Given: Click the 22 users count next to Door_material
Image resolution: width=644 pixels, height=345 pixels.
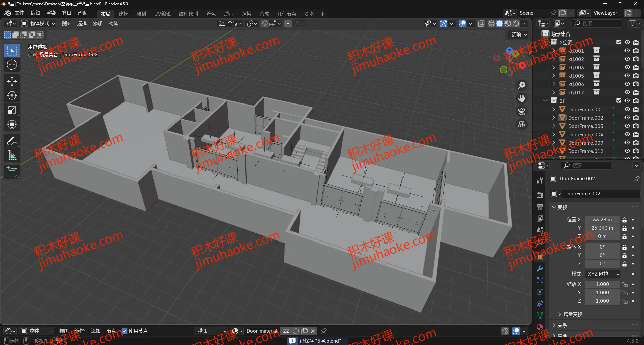Looking at the screenshot, I should pyautogui.click(x=286, y=331).
